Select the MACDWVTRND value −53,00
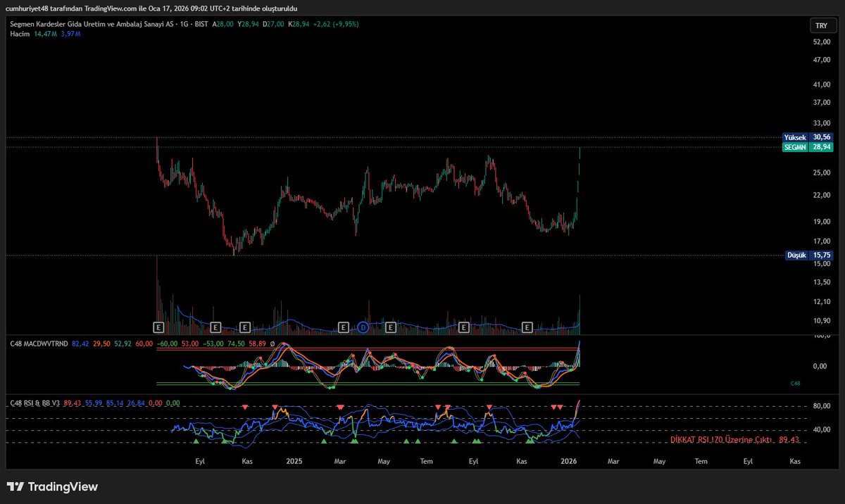Image resolution: width=845 pixels, height=504 pixels. [x=213, y=344]
